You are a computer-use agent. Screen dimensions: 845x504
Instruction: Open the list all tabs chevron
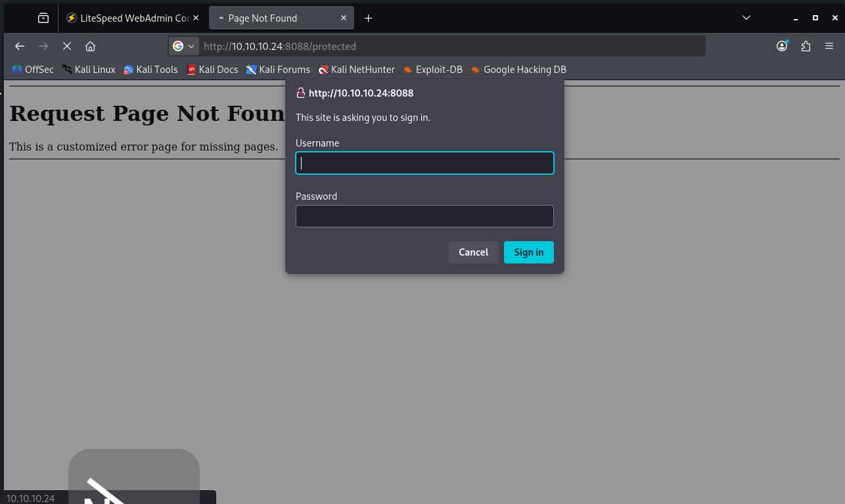click(x=746, y=18)
